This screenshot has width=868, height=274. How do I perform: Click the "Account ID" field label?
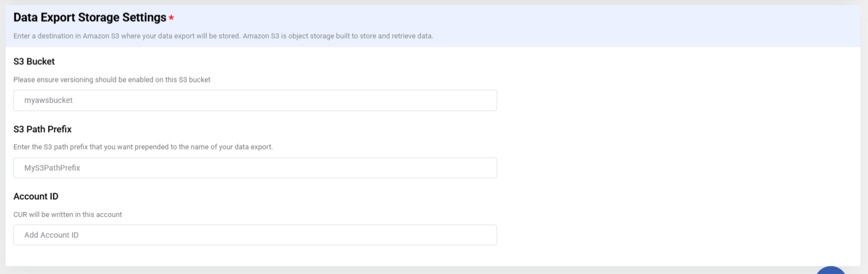pyautogui.click(x=36, y=196)
